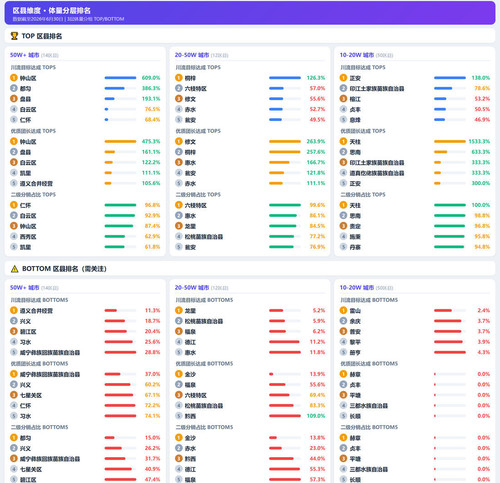Click the 83.3% value
Screen dimensions: 500x483
click(317, 405)
